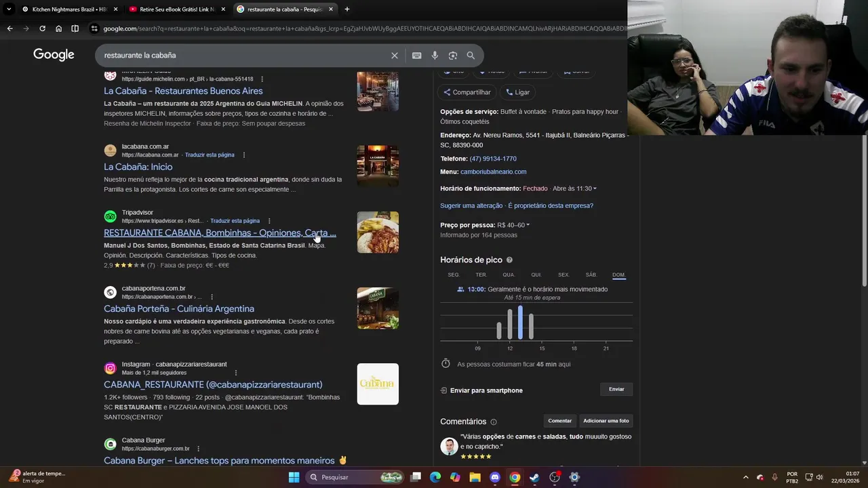The image size is (868, 488).
Task: Select SÁB. in peak hours chart
Action: [x=591, y=274]
